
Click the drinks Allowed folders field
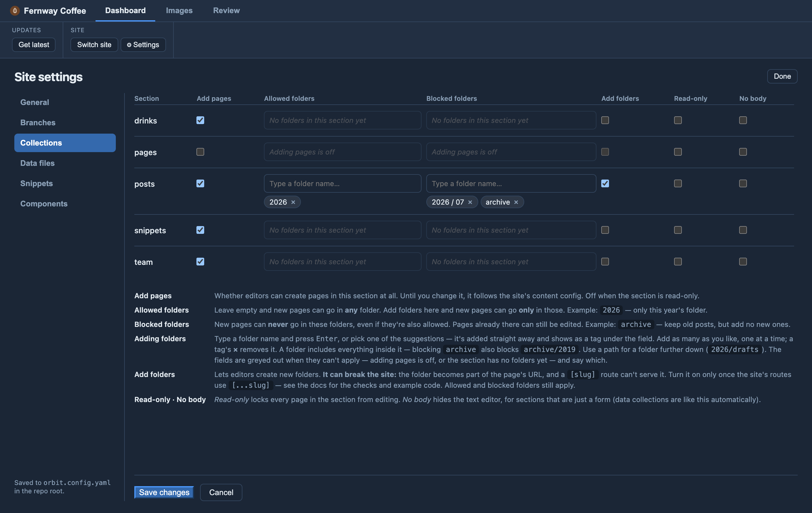pyautogui.click(x=342, y=120)
